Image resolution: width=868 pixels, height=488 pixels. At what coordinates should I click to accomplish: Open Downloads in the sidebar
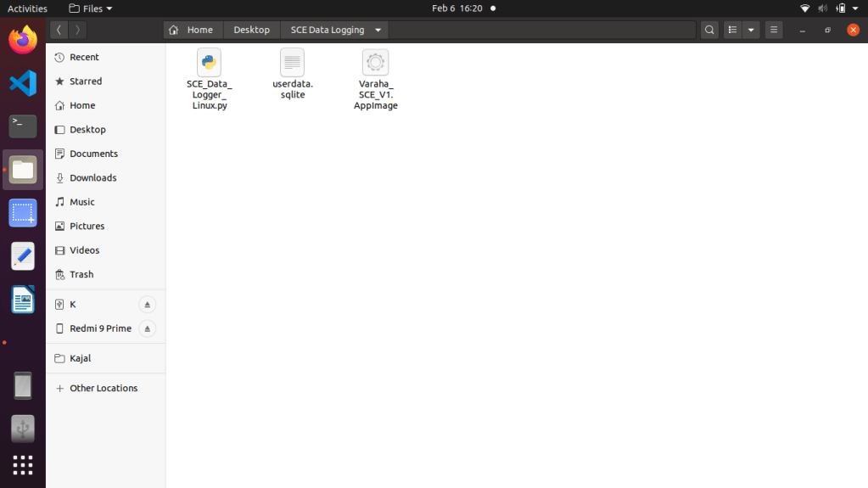click(x=92, y=178)
